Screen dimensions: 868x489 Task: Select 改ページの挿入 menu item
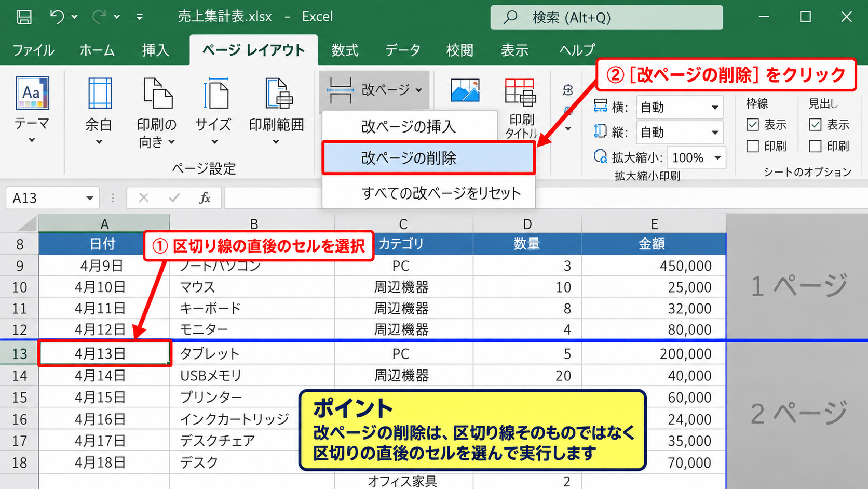click(x=410, y=126)
